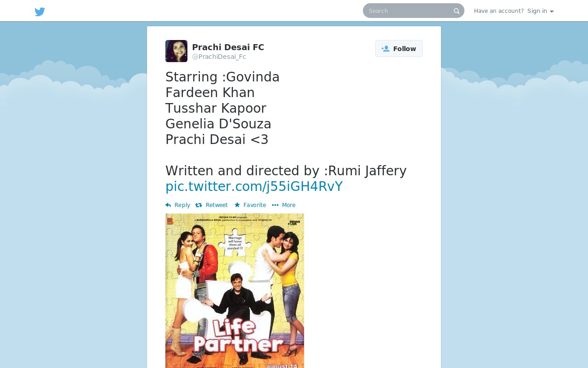Click the Favorite text link
The width and height of the screenshot is (588, 368).
[255, 205]
